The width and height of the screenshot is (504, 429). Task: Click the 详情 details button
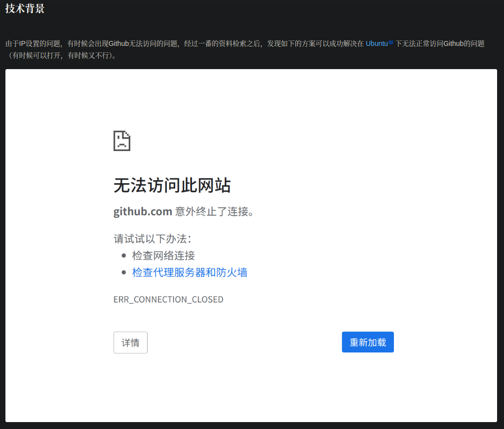[x=130, y=342]
